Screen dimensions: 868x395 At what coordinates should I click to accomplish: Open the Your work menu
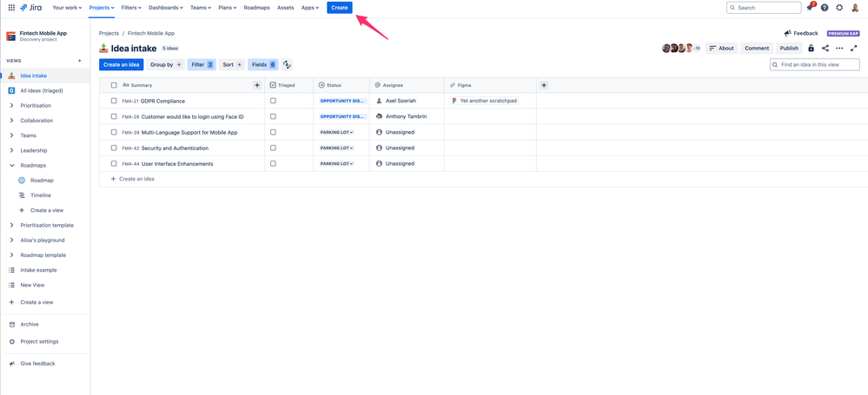coord(67,8)
